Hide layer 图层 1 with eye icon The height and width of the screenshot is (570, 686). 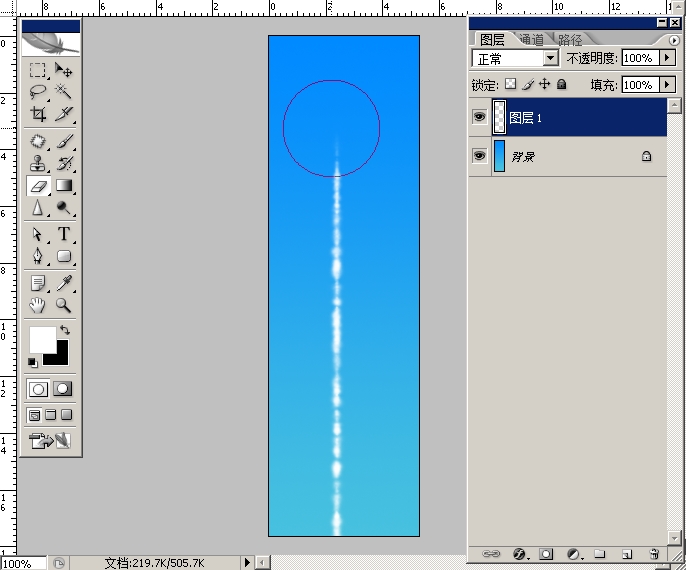pos(480,117)
